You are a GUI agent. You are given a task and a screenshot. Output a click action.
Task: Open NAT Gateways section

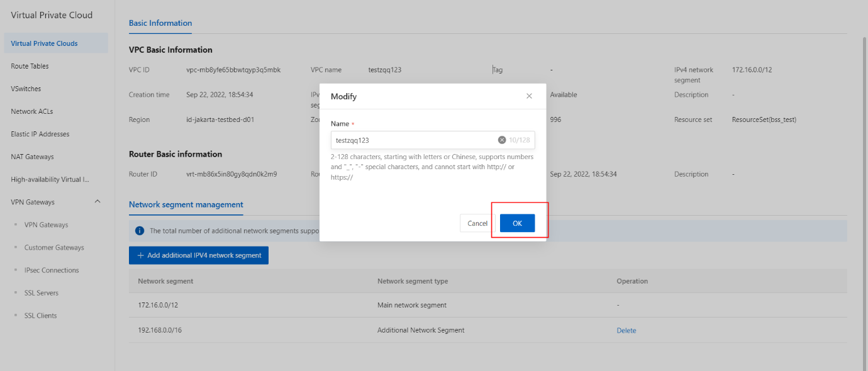click(x=32, y=157)
